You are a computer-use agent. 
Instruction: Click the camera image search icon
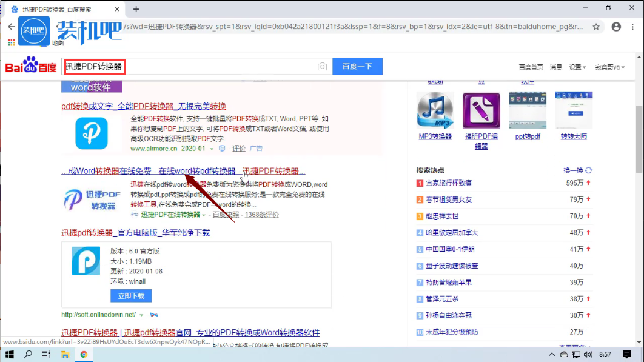click(x=323, y=67)
